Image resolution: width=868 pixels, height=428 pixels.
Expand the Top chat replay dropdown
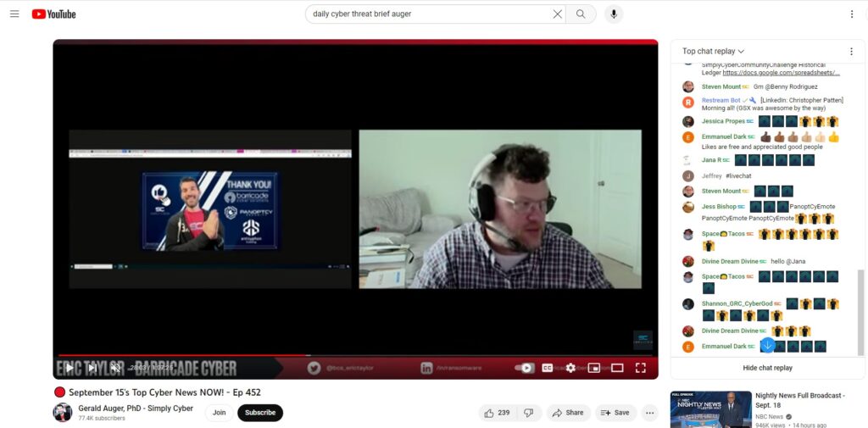713,51
